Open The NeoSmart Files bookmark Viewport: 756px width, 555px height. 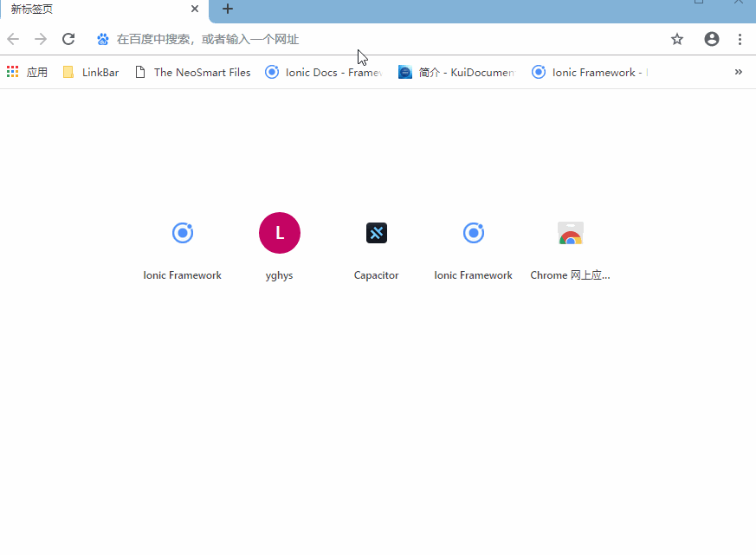click(192, 73)
